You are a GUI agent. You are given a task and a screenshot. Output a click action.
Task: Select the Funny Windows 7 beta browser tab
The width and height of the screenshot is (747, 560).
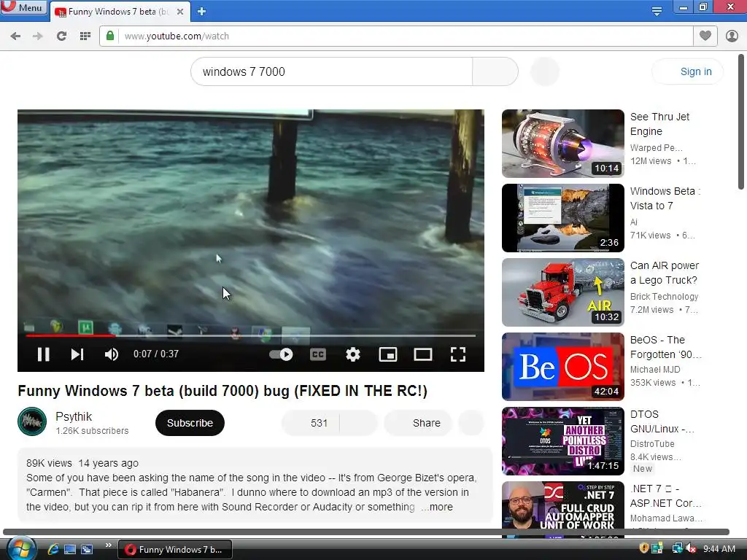pos(119,12)
